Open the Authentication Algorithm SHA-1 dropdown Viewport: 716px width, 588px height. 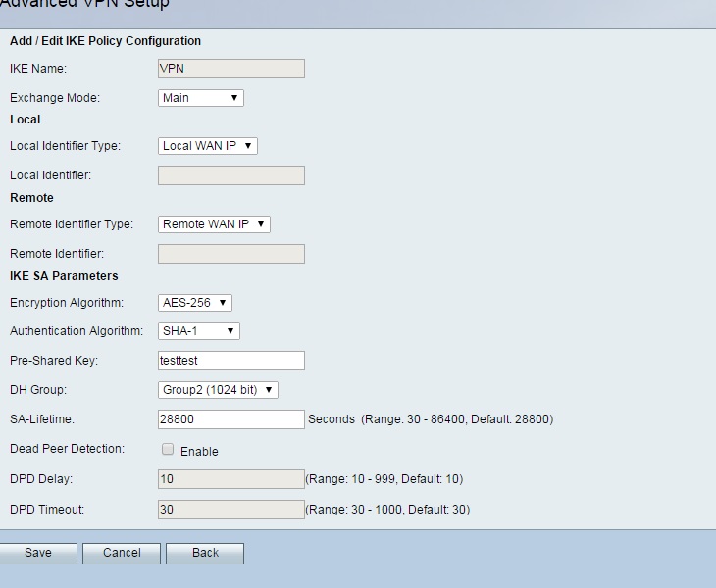click(198, 331)
